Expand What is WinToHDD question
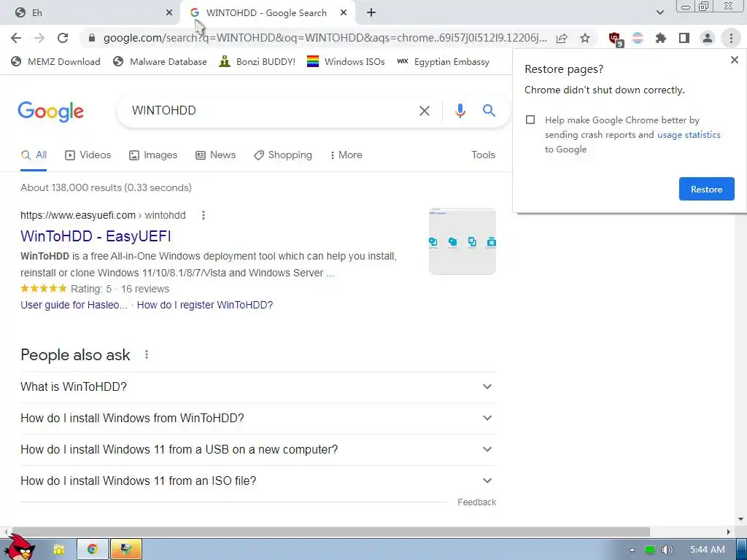This screenshot has height=560, width=747. point(258,386)
